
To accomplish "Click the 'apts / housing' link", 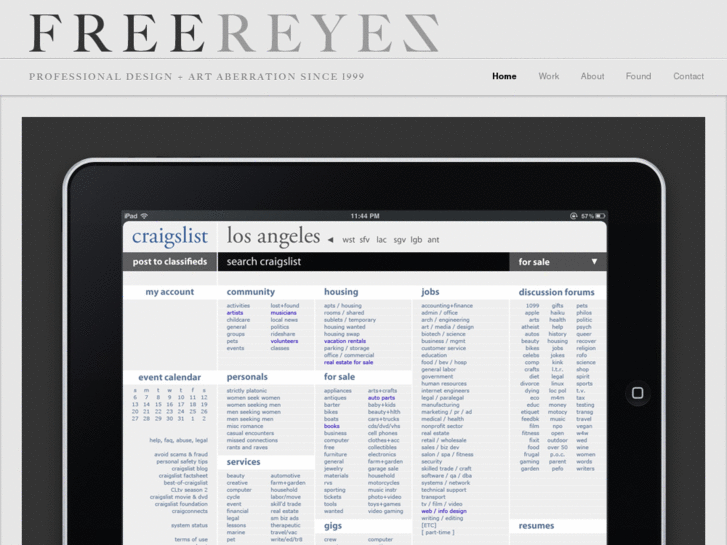I will click(343, 306).
